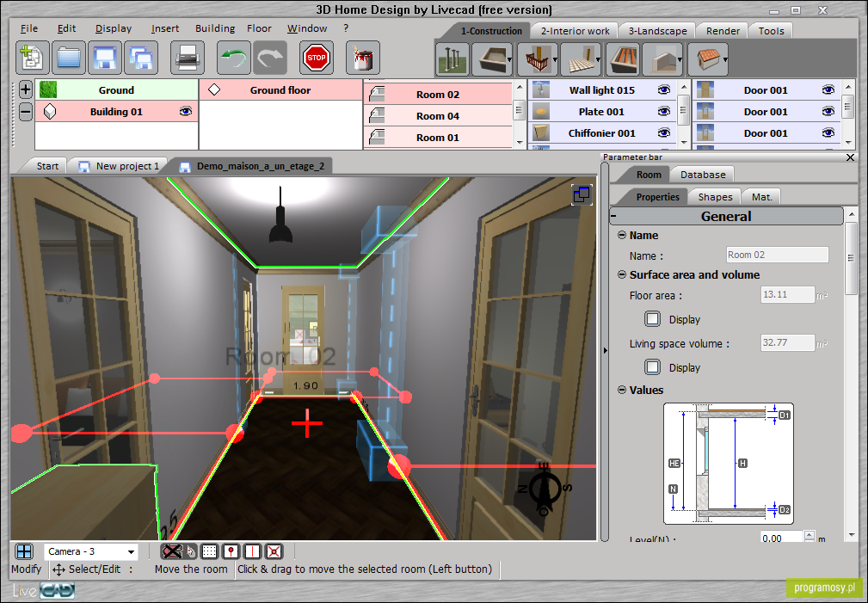Select Room 04 in the room list

[438, 116]
